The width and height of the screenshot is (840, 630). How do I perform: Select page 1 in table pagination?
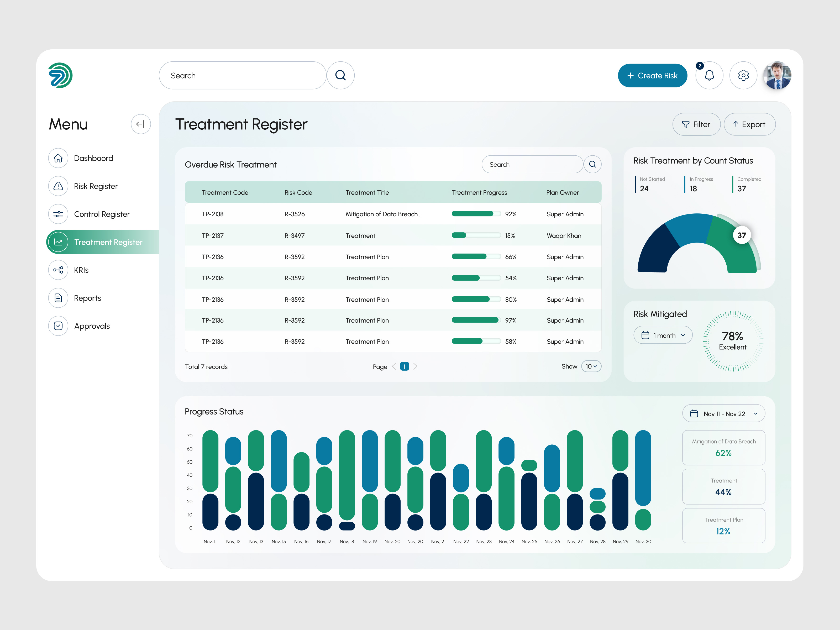click(405, 366)
